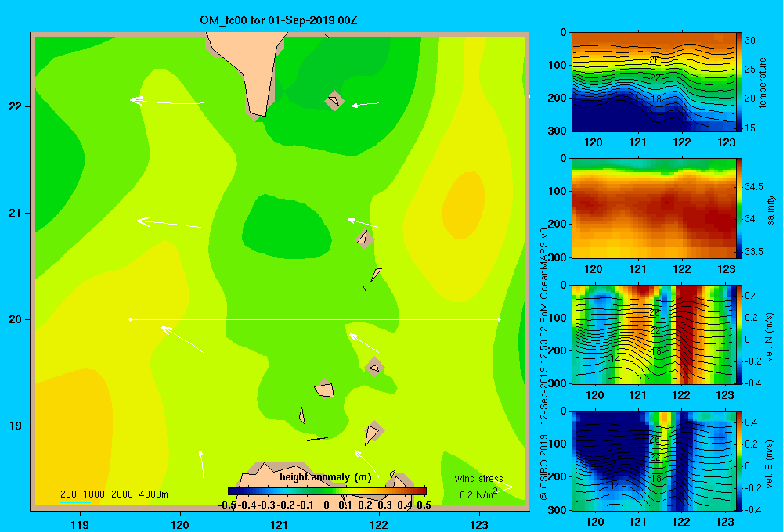Image resolution: width=783 pixels, height=532 pixels.
Task: Open the temperature section plot
Action: tap(654, 82)
